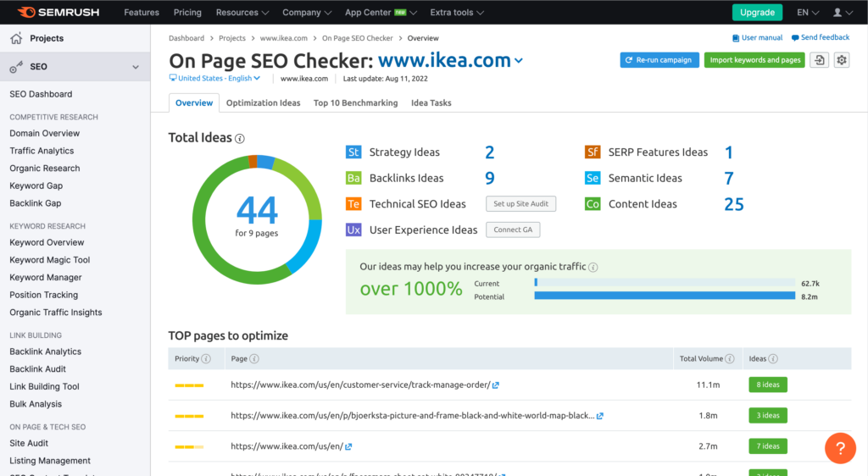This screenshot has height=476, width=868.
Task: Open ikea.com/us/en/ external link icon
Action: 348,446
